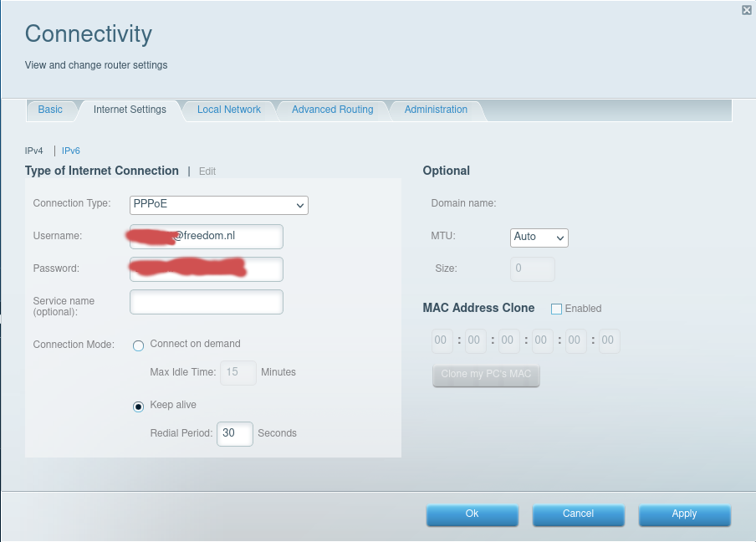Enable the MAC Address Clone checkbox
The image size is (756, 542).
[557, 309]
